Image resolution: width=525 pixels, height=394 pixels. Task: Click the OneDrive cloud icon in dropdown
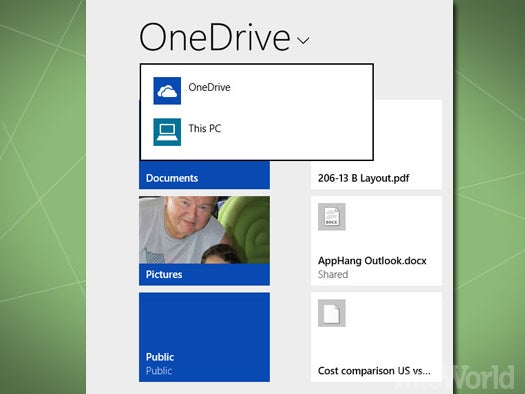[x=167, y=91]
